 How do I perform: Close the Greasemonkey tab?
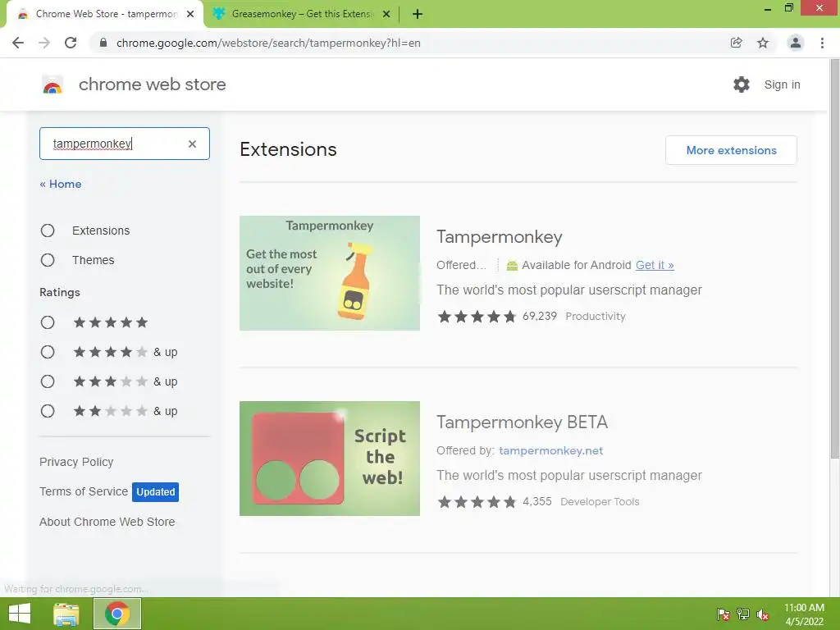click(x=386, y=14)
